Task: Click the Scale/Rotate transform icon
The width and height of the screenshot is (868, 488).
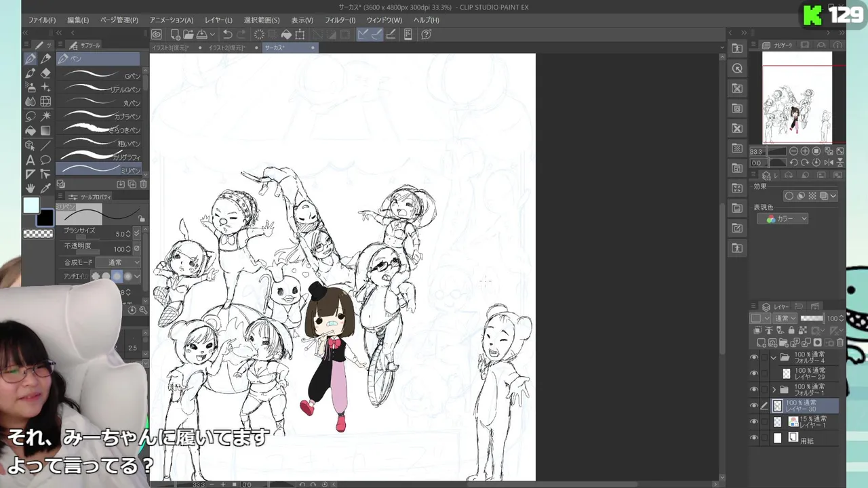Action: coord(300,35)
